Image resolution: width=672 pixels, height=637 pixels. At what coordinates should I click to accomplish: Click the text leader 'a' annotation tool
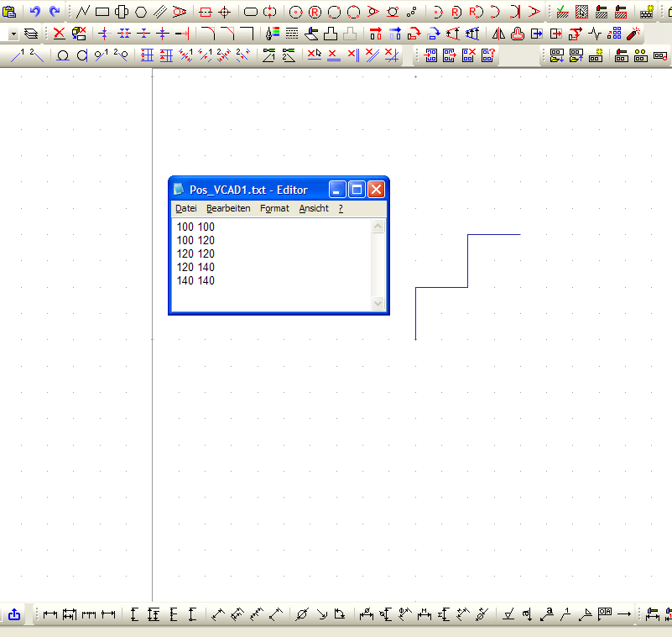tap(547, 614)
